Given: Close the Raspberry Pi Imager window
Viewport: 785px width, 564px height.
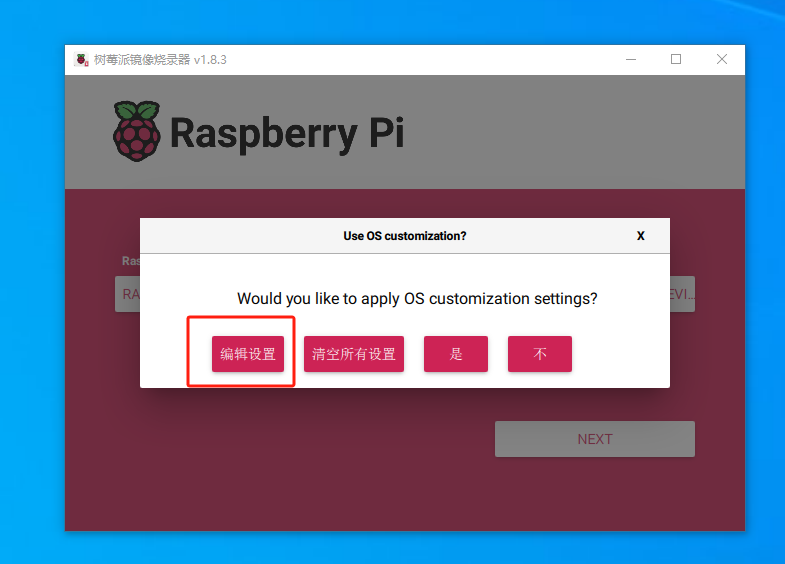Looking at the screenshot, I should click(x=722, y=60).
